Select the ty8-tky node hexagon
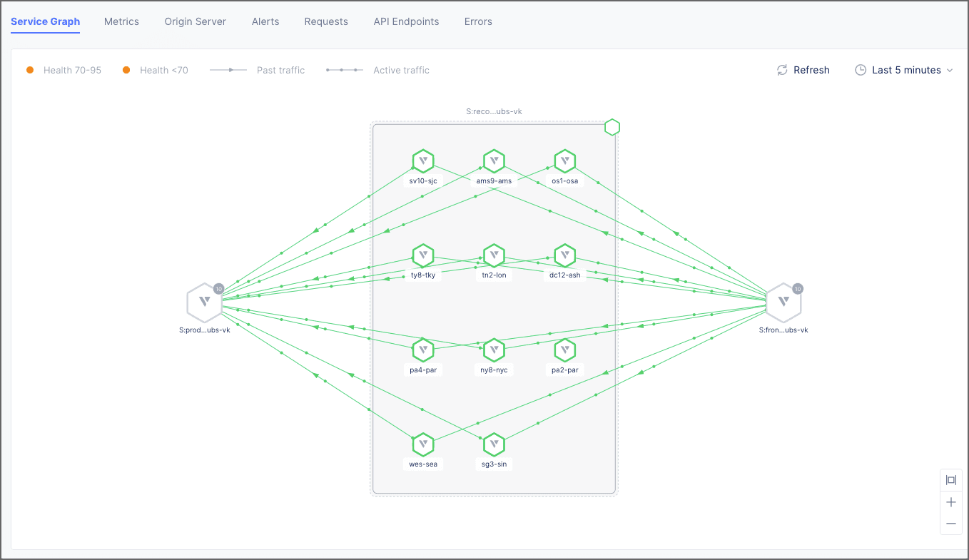This screenshot has width=969, height=560. click(x=423, y=255)
